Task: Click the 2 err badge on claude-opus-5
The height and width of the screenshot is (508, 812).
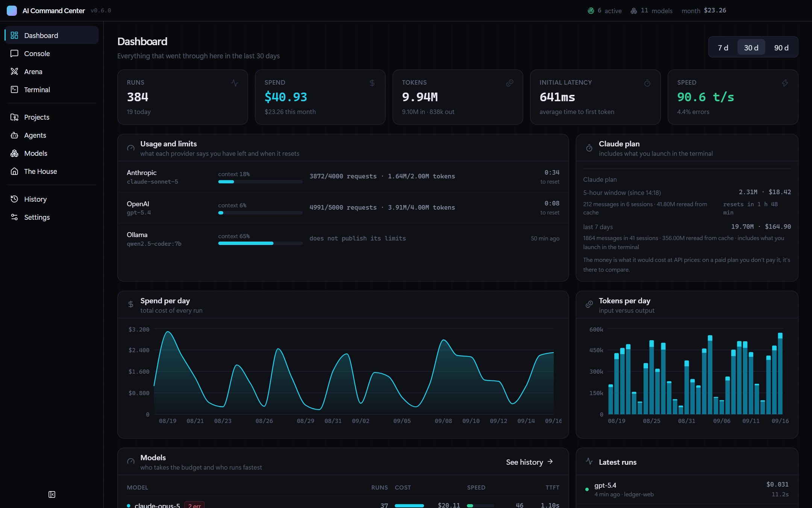Action: pyautogui.click(x=194, y=505)
